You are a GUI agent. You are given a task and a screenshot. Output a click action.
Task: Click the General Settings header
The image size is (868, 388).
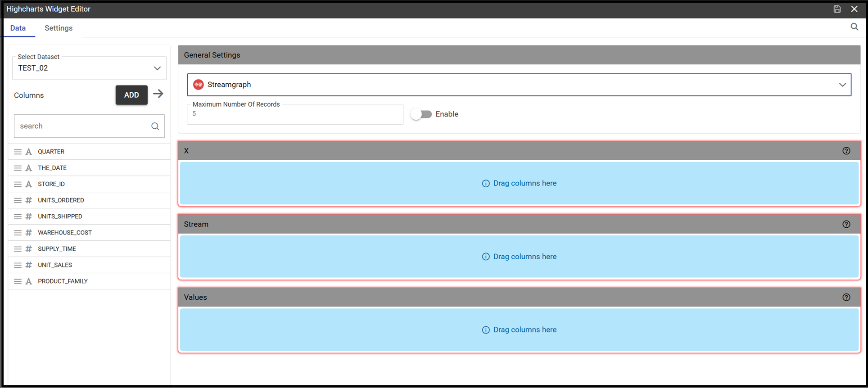(519, 55)
